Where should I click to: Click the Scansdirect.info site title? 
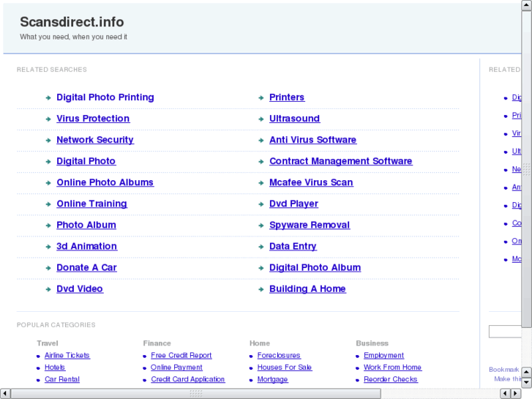[x=72, y=22]
